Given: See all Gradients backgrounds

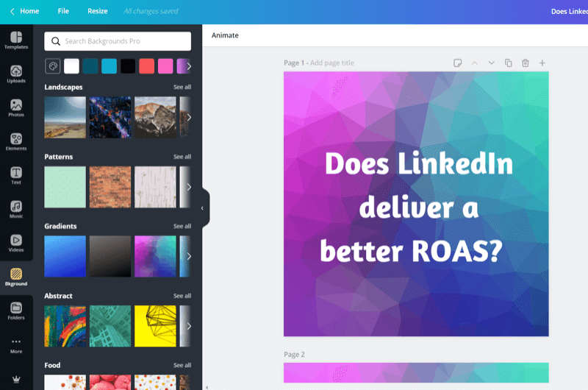Looking at the screenshot, I should tap(182, 226).
